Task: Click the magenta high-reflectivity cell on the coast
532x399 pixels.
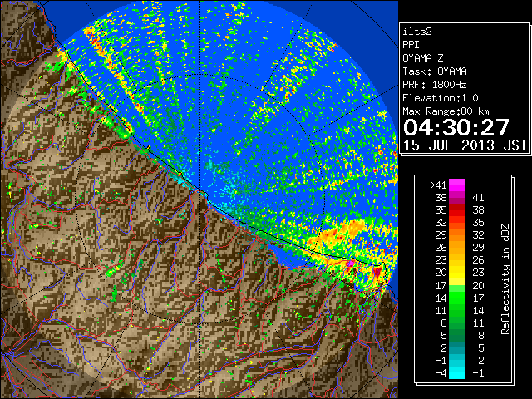Action: [351, 264]
